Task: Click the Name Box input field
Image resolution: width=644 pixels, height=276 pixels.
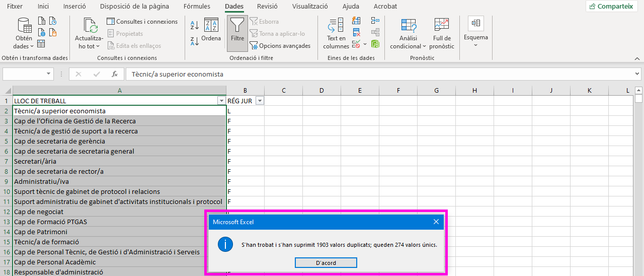Action: [24, 74]
